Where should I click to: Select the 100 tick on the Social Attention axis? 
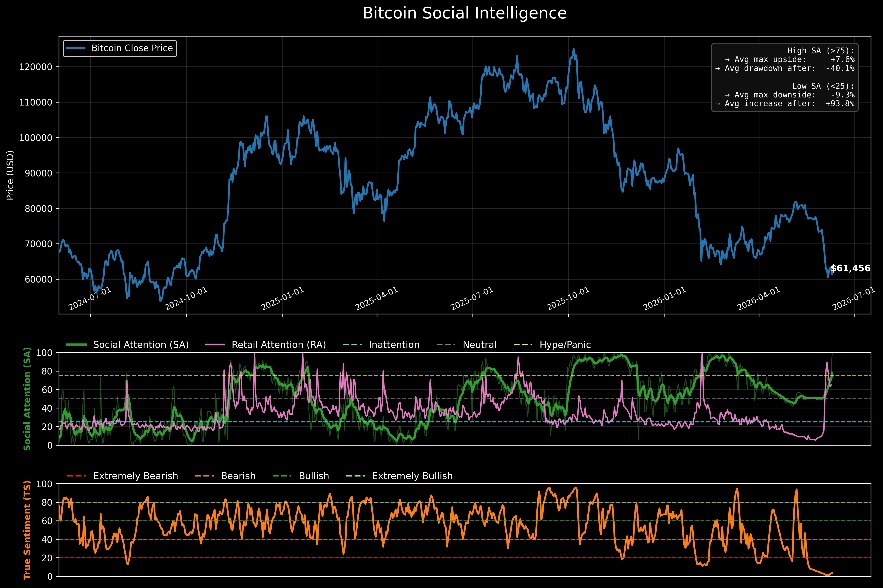tap(45, 353)
